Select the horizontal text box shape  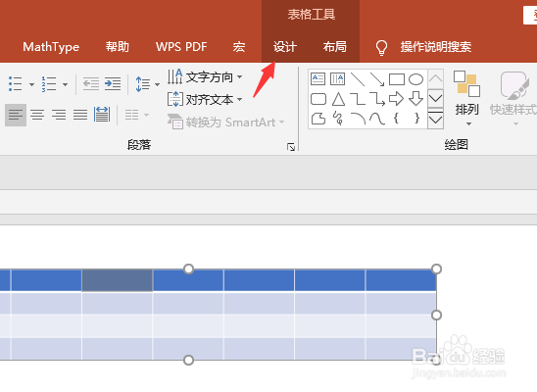tap(317, 79)
